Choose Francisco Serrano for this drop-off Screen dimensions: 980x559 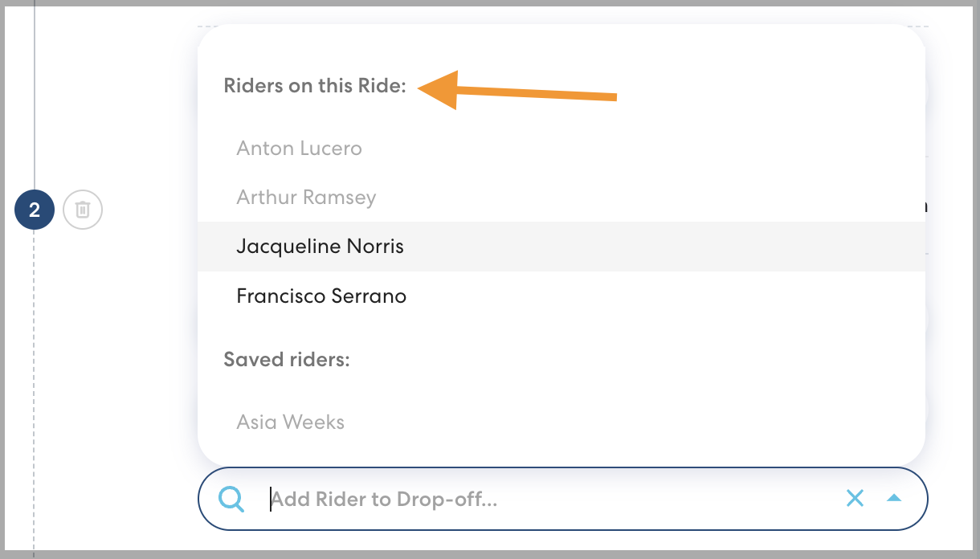tap(321, 296)
